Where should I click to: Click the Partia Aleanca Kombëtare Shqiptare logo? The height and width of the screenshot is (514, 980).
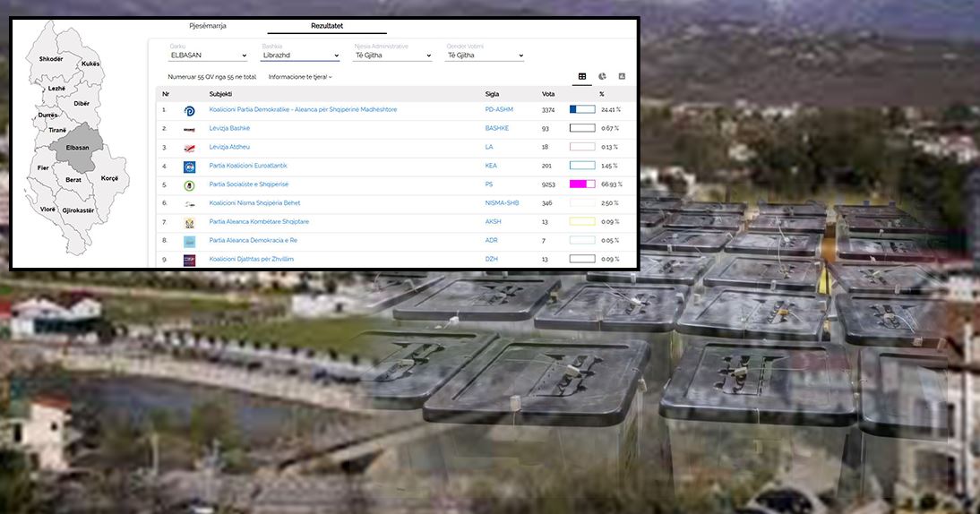(x=189, y=223)
